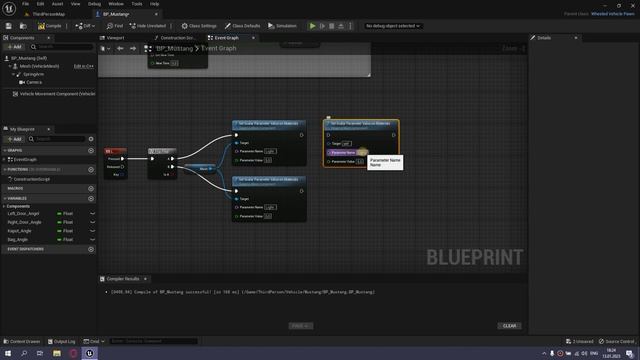Image resolution: width=640 pixels, height=360 pixels.
Task: Open the Debug menu
Action: coord(94,4)
